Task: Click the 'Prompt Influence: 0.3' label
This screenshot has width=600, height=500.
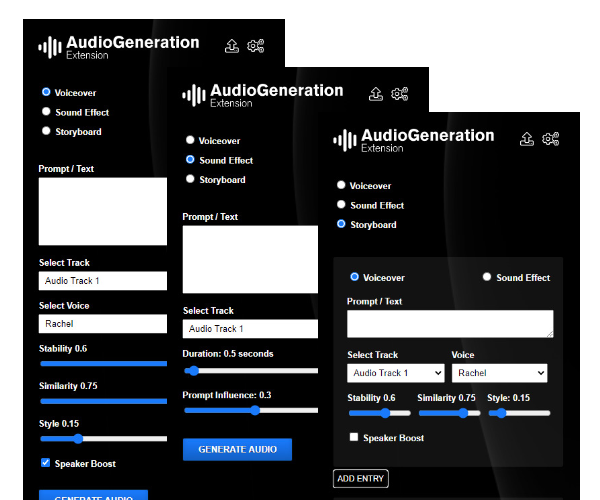Action: pos(227,395)
